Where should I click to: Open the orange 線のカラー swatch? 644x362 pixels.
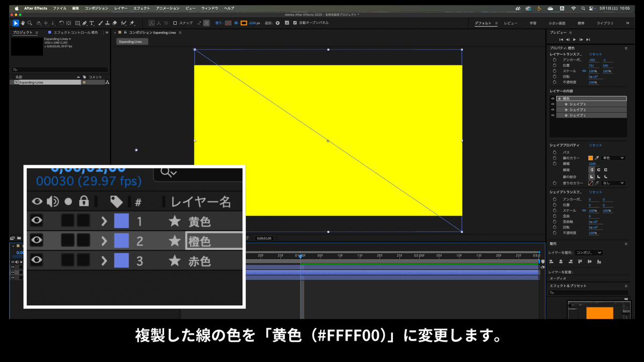tap(591, 158)
